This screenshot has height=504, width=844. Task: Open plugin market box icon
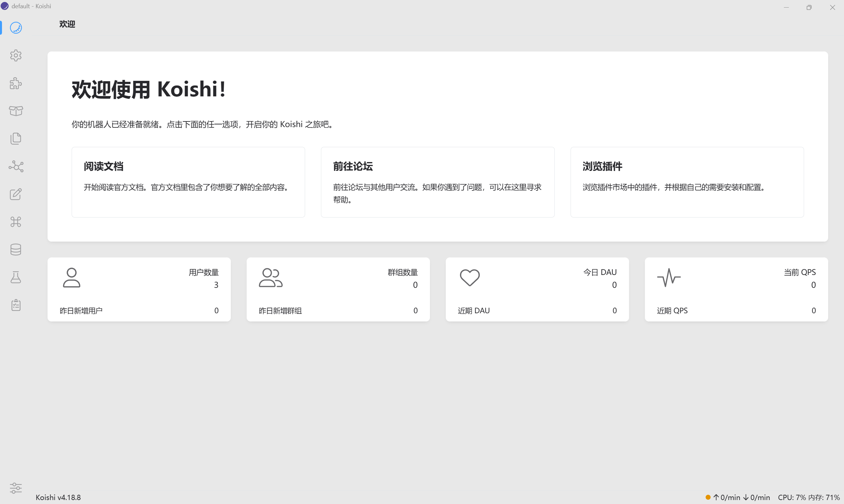(x=16, y=111)
